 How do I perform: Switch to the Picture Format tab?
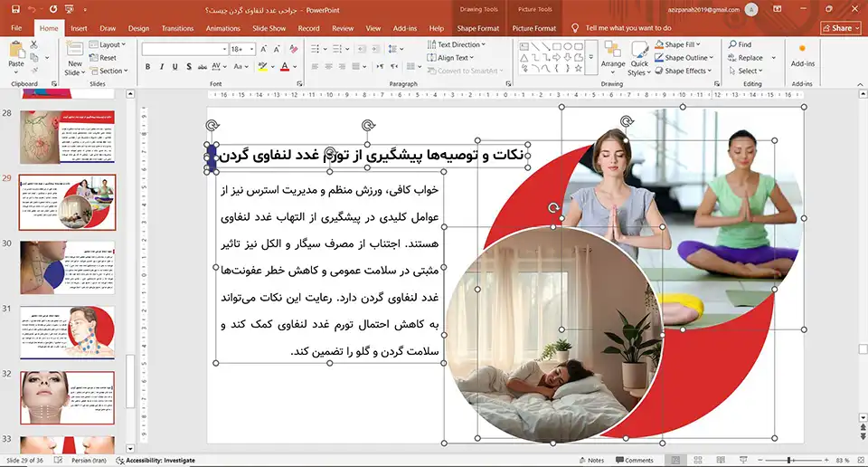[x=534, y=28]
